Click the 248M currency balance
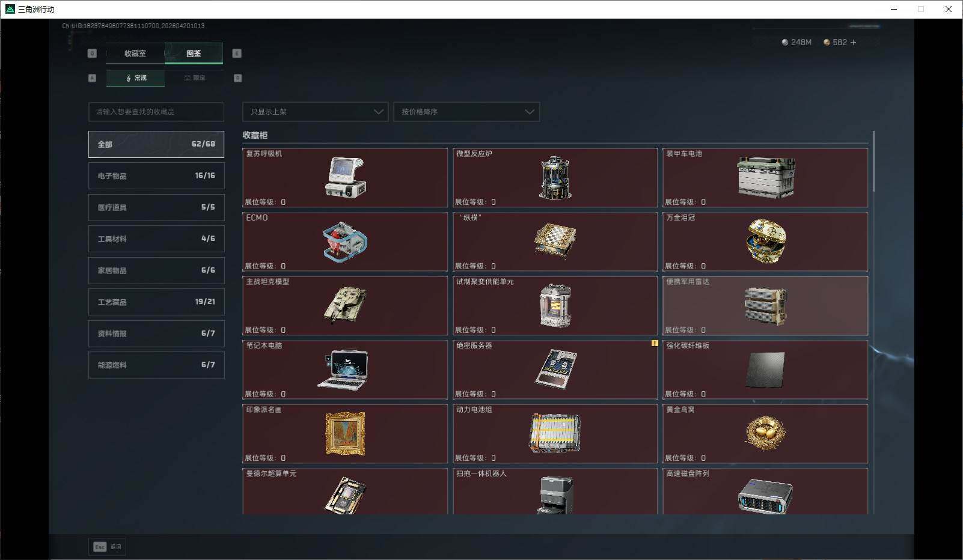 (796, 42)
